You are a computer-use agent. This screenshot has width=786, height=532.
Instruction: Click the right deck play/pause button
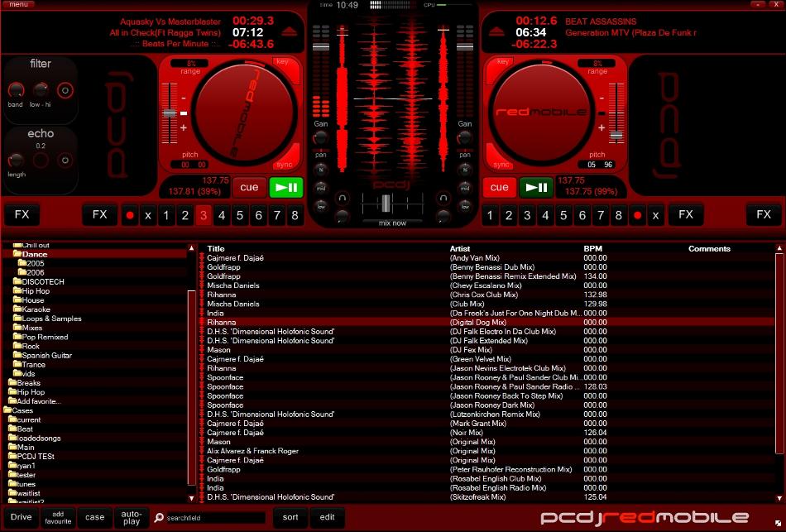coord(536,188)
